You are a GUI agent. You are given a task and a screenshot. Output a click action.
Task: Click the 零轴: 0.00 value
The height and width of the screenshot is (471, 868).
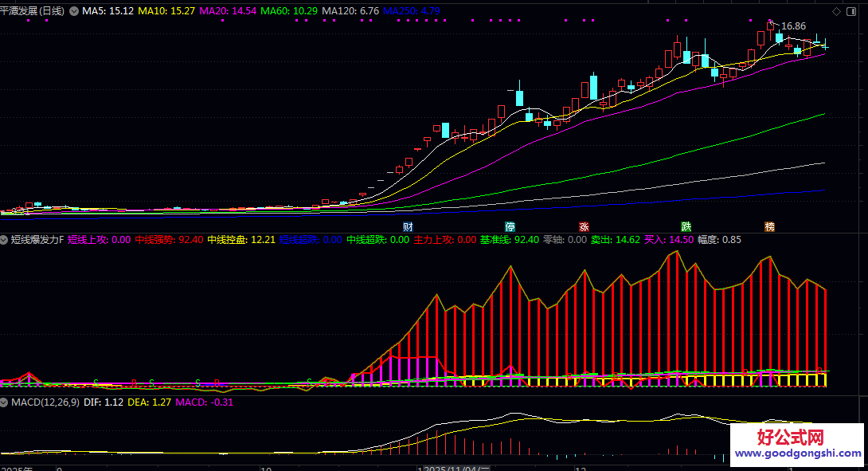[x=565, y=240]
